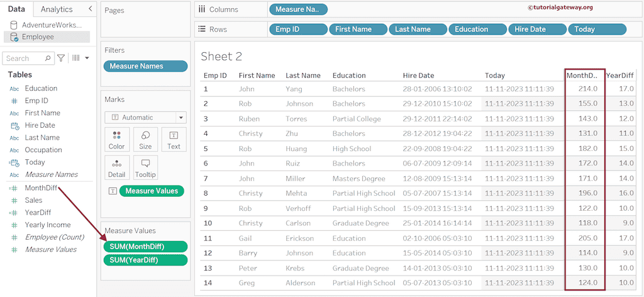Select the Education pill on Rows
The image size is (644, 297).
click(478, 29)
